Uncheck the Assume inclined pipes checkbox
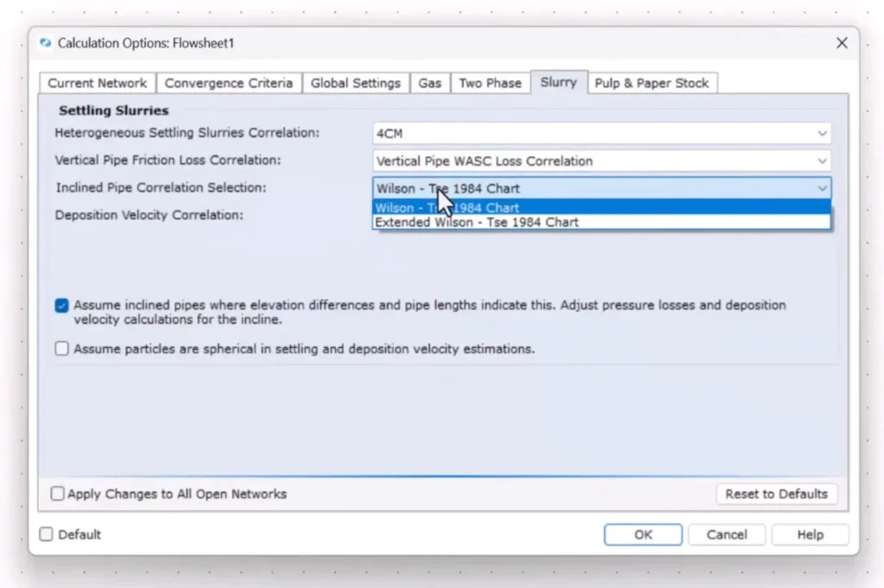The width and height of the screenshot is (884, 588). click(x=62, y=306)
